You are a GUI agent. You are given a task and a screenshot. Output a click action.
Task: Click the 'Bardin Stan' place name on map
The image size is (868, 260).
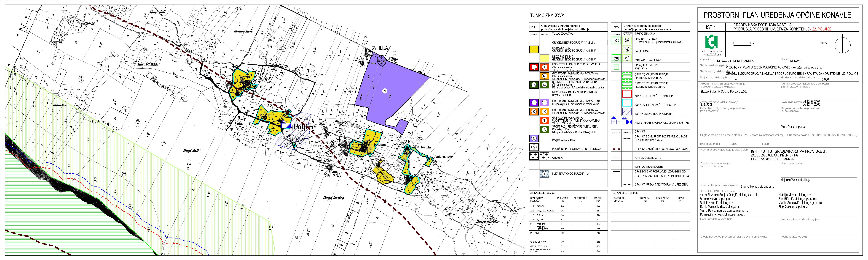tap(243, 31)
